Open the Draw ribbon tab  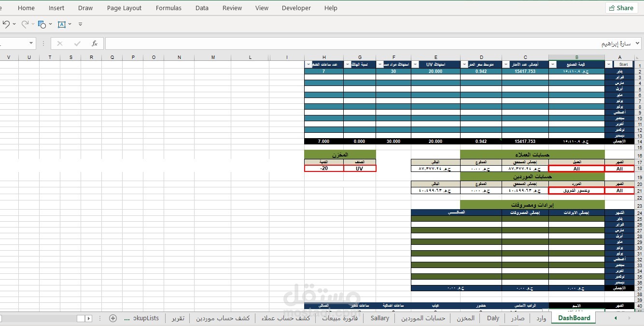pyautogui.click(x=85, y=8)
